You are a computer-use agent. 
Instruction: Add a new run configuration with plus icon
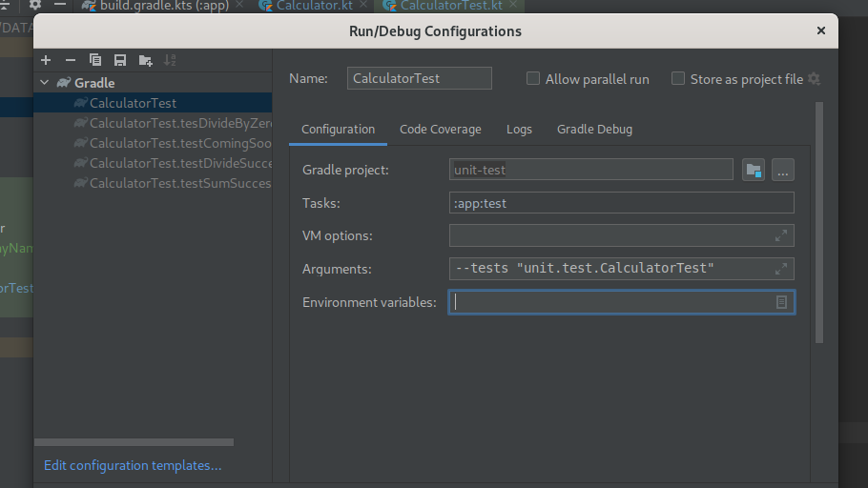click(46, 60)
